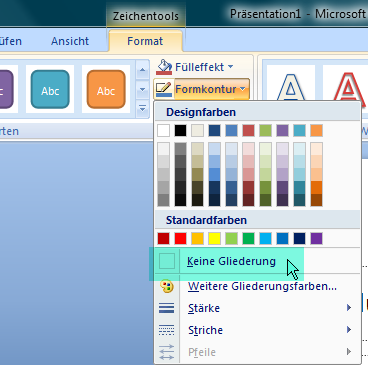The width and height of the screenshot is (368, 365).
Task: Pick the bright red standard color
Action: point(180,238)
